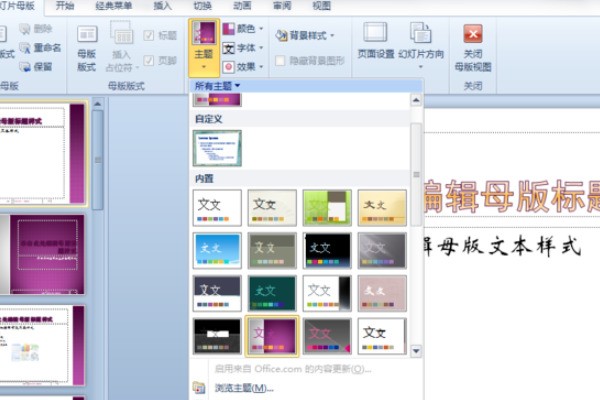Open the 切换 ribbon tab
600x400 pixels.
202,6
